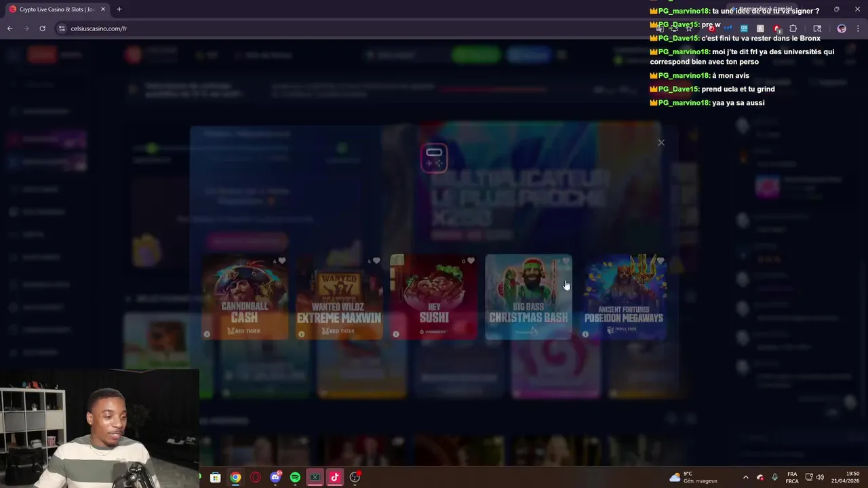Viewport: 868px width, 488px height.
Task: Toggle favorite on Big Bass Christmas Bash
Action: tap(566, 261)
